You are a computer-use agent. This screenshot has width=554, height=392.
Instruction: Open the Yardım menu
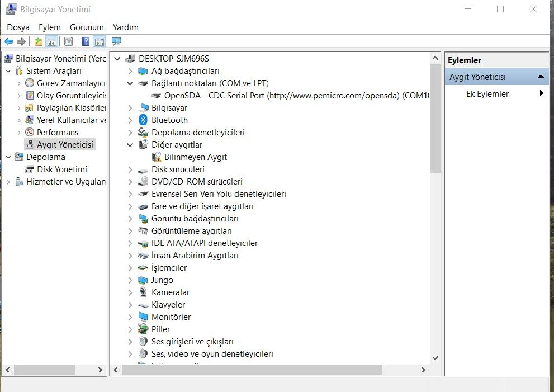click(126, 27)
